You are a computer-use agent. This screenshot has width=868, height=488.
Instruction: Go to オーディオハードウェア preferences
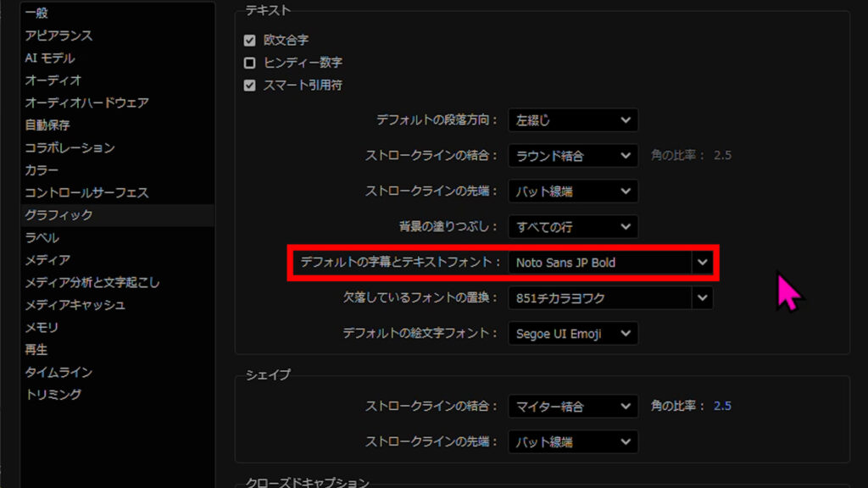coord(86,103)
